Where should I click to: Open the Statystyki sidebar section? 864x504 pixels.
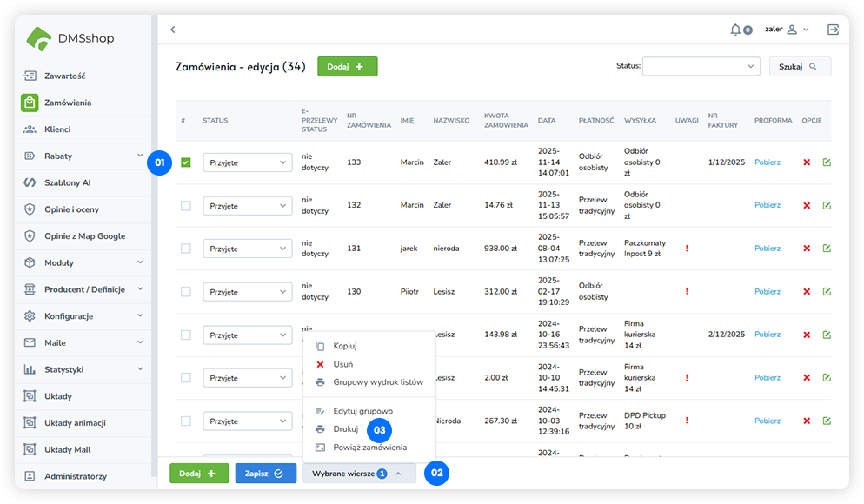click(x=64, y=369)
